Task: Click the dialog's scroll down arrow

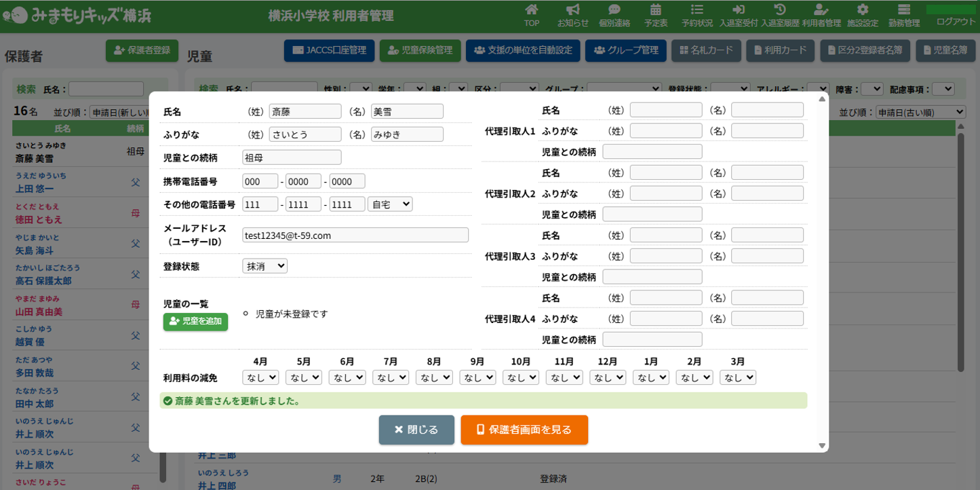Action: click(x=822, y=446)
